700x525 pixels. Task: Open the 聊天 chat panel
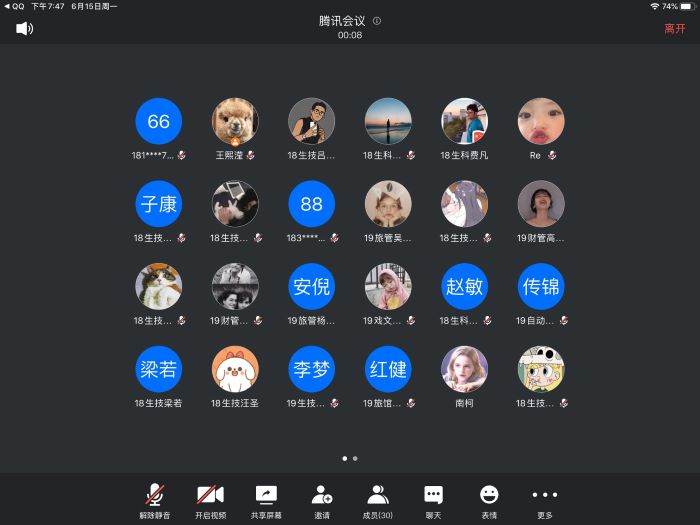click(433, 499)
